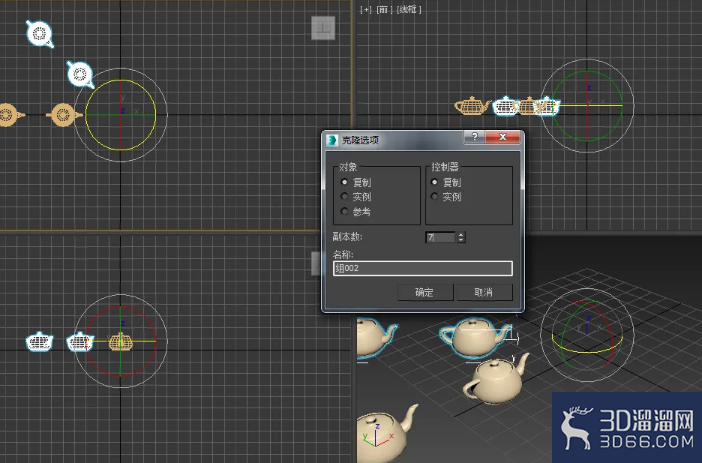
Task: Decrease 副本数 with the spinner down arrow
Action: [461, 240]
